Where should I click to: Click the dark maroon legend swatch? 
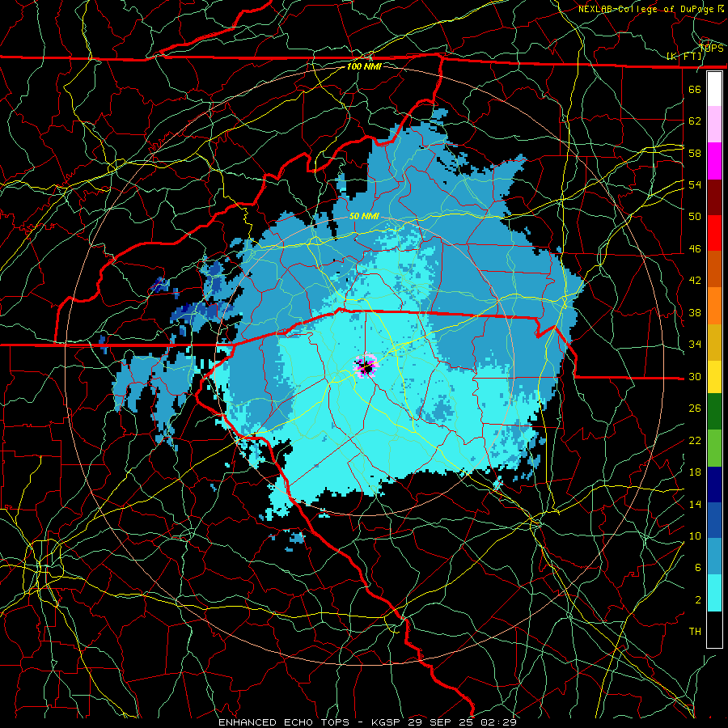coord(714,197)
